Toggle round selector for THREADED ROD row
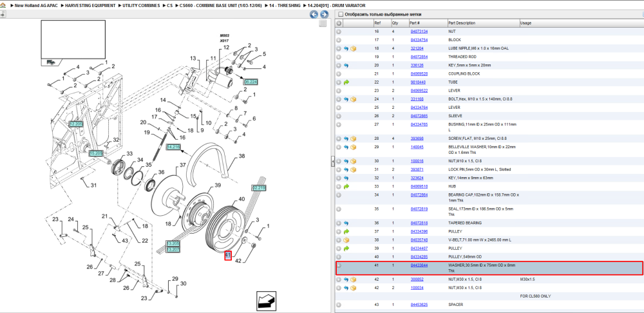644x313 pixels. point(339,57)
